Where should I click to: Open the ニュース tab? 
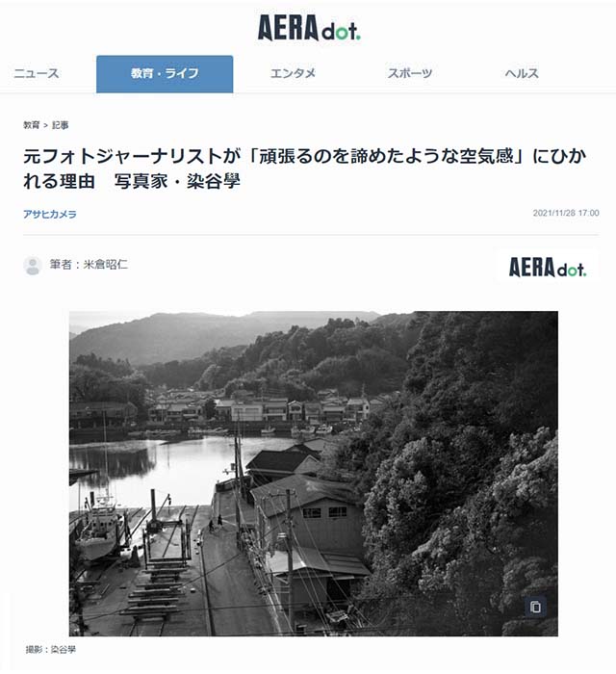[36, 73]
